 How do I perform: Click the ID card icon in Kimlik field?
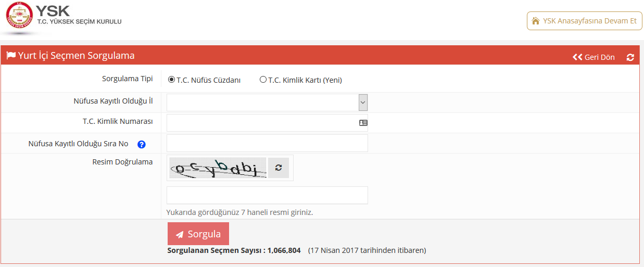click(x=363, y=123)
